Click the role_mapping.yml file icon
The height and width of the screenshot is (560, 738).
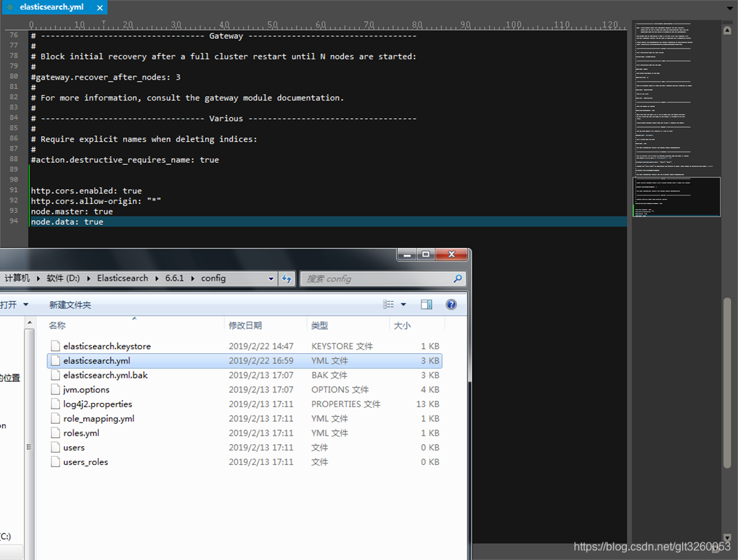55,418
